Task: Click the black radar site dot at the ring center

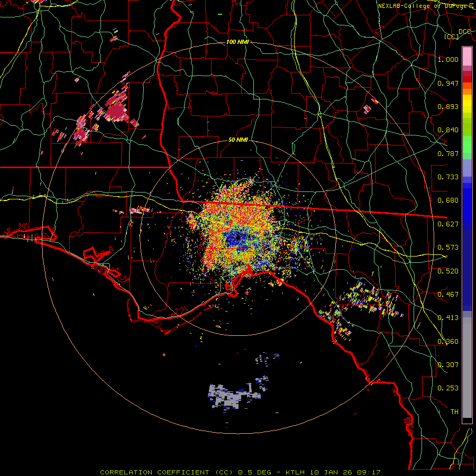Action: click(x=239, y=237)
